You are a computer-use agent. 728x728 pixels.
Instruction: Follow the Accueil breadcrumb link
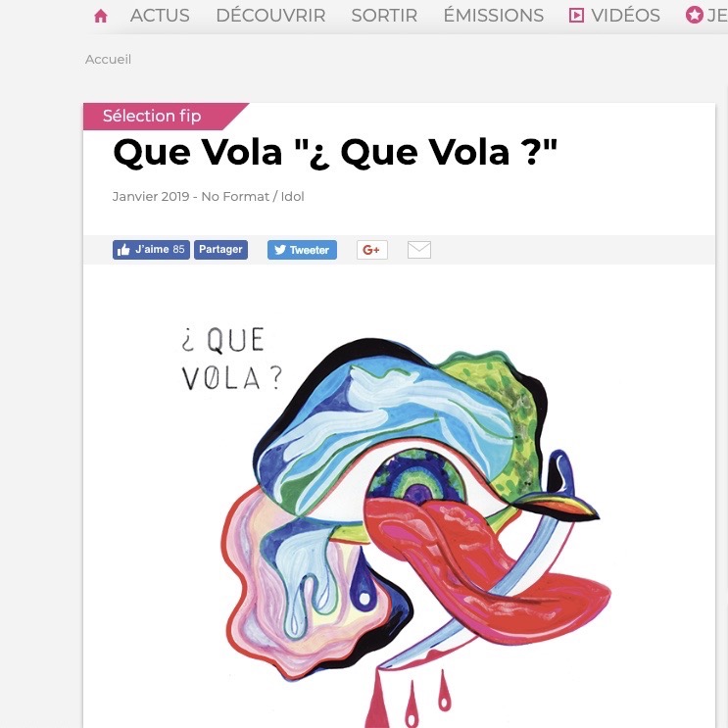108,60
